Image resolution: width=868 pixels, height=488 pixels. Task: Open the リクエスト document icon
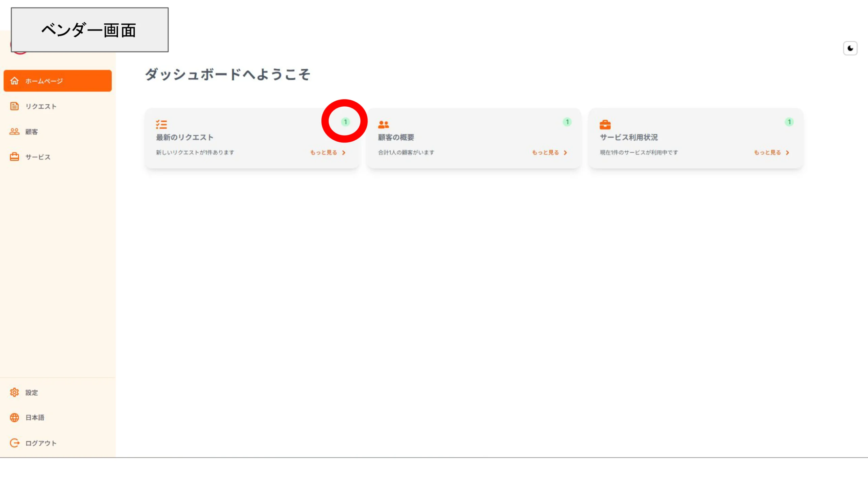14,106
